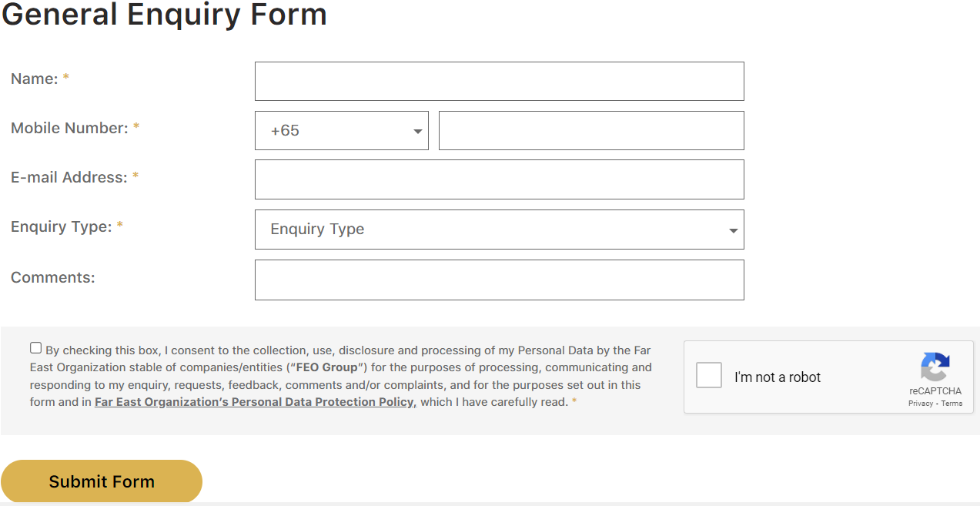Open Far East Organization's Personal Data Protection Policy
The width and height of the screenshot is (980, 506).
(254, 402)
